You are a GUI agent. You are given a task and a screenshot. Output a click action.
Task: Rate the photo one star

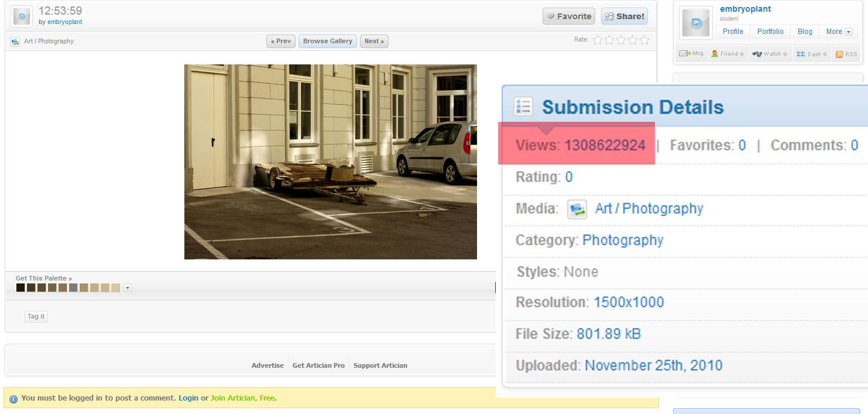(598, 40)
